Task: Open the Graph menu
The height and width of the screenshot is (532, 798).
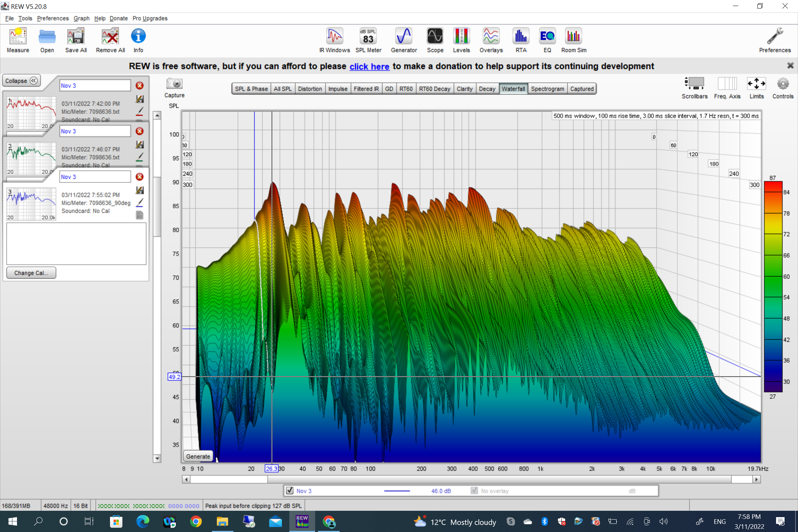Action: click(x=81, y=18)
